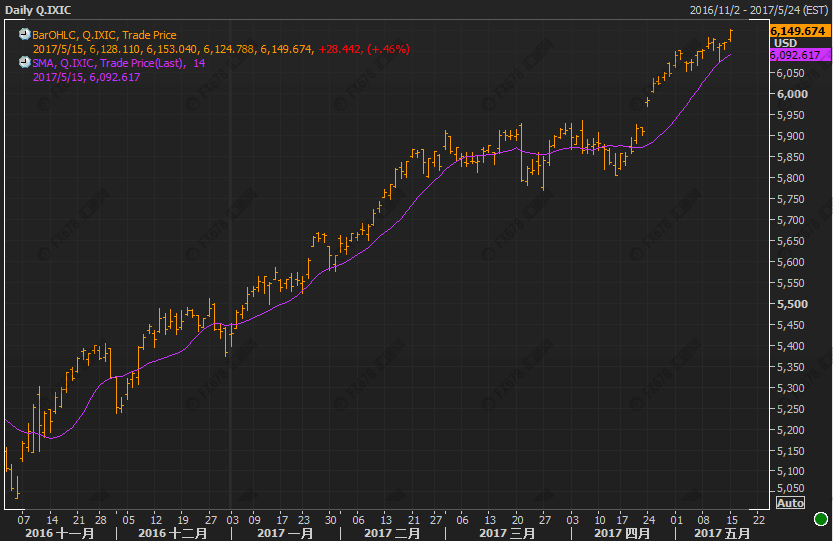Click the date range 2016/11/2 - 2017/5/24 (EST)
Viewport: 833px width, 541px height.
pyautogui.click(x=759, y=10)
